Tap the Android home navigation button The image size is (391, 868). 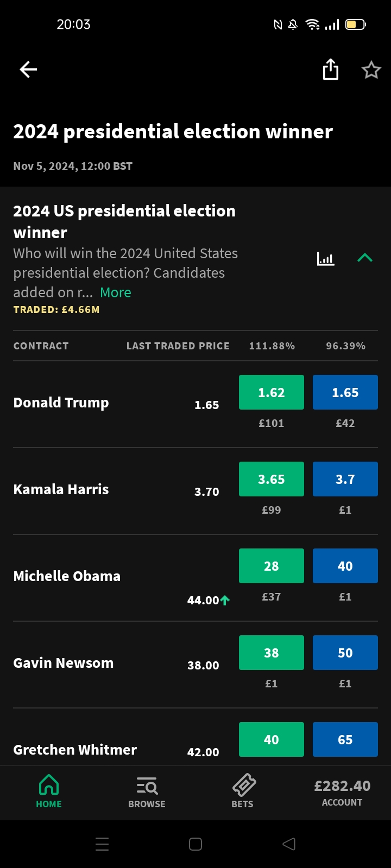click(195, 844)
